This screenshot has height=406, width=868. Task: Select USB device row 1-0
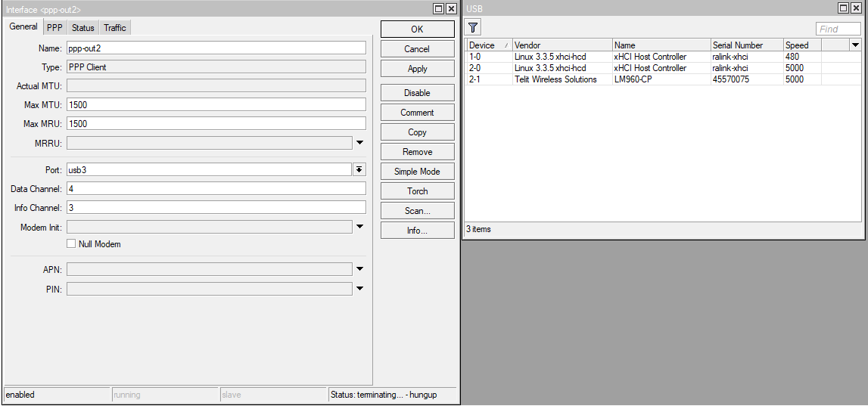[664, 57]
